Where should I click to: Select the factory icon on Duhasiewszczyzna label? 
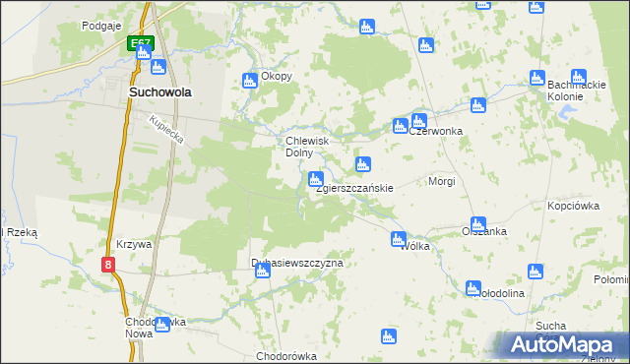coord(263,271)
